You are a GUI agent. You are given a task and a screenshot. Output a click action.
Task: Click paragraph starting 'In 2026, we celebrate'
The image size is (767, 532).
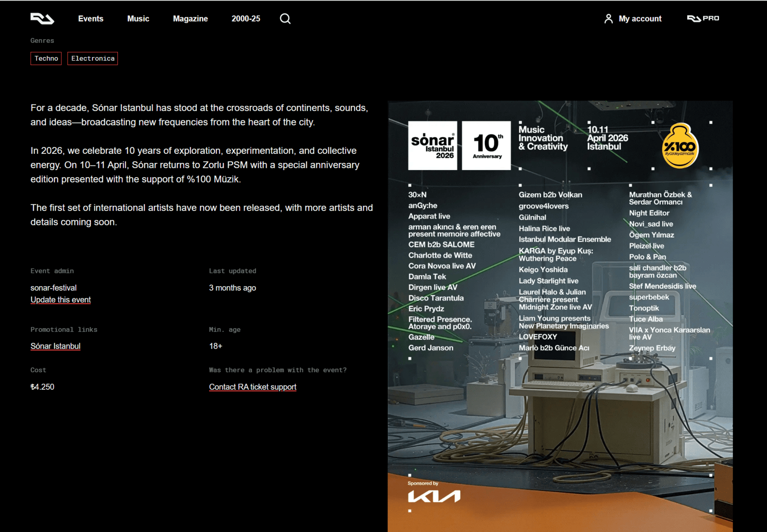[195, 165]
